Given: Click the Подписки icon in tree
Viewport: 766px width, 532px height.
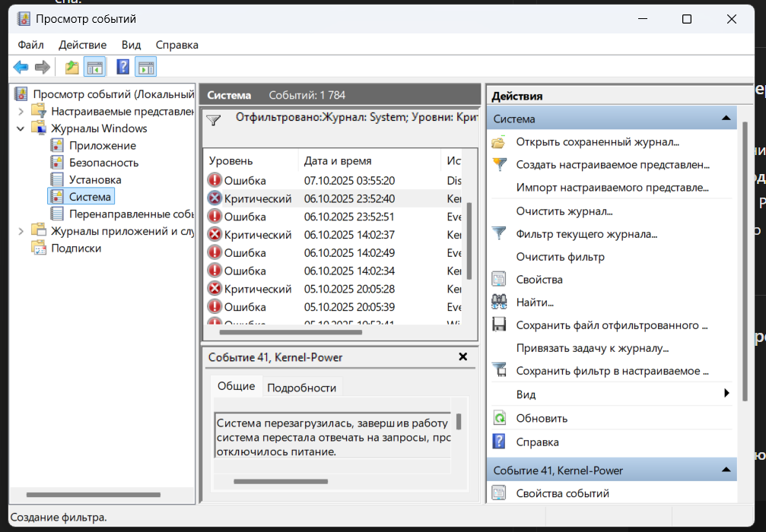Looking at the screenshot, I should (x=39, y=248).
